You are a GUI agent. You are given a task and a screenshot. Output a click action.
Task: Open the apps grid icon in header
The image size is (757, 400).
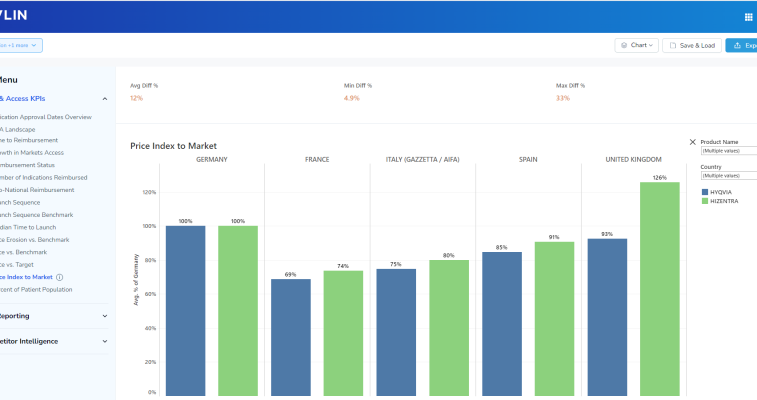(748, 16)
